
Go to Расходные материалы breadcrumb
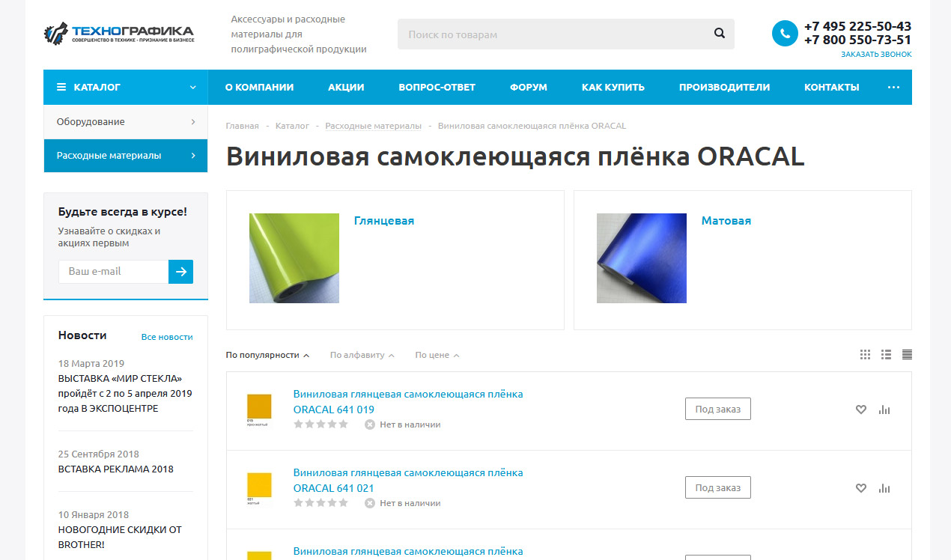(374, 126)
